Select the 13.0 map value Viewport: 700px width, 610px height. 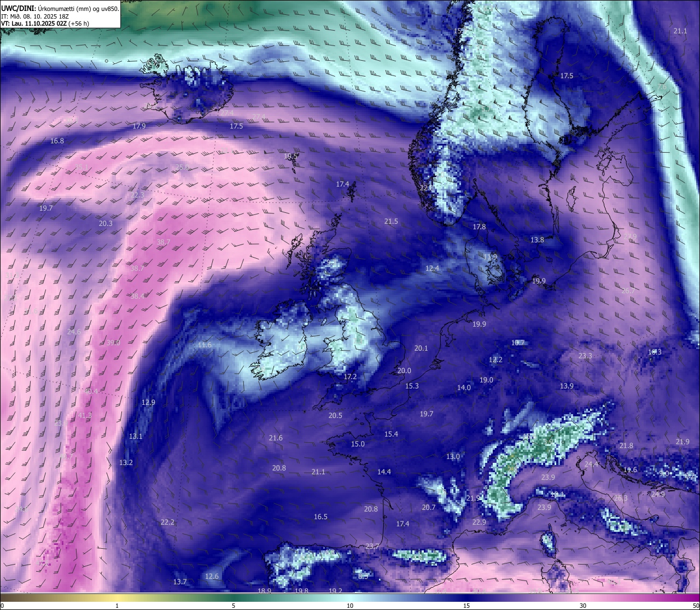(x=453, y=456)
